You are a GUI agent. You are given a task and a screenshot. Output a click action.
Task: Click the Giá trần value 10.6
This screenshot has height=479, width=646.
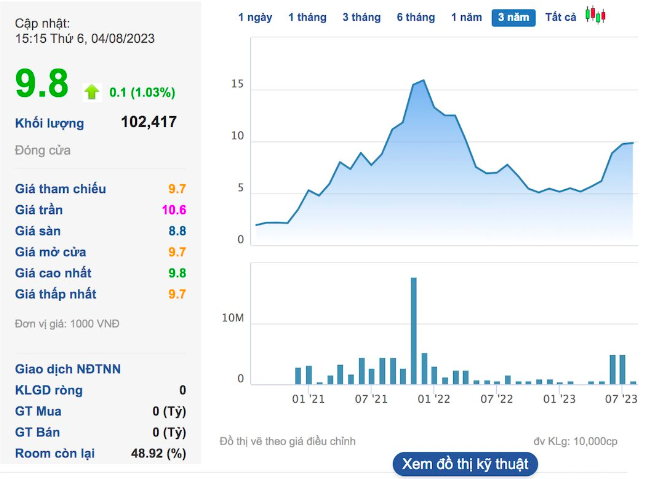pyautogui.click(x=174, y=210)
